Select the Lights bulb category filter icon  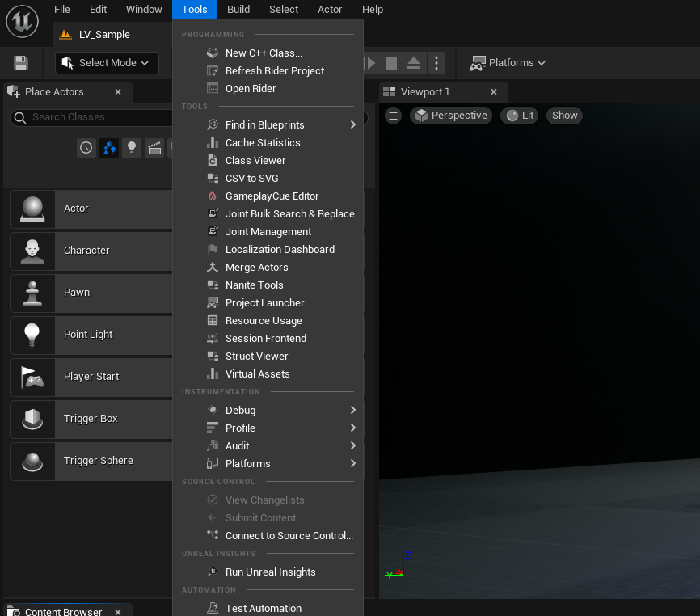click(x=132, y=148)
